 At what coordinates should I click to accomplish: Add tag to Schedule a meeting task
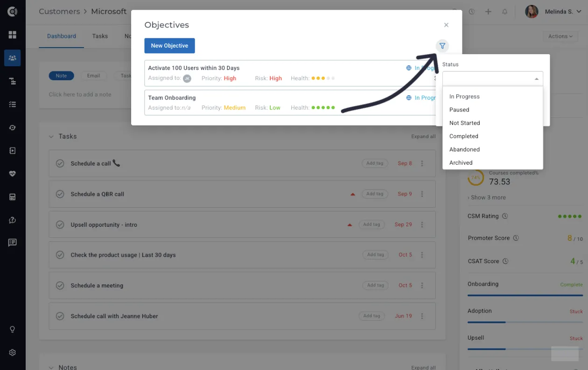[x=375, y=286]
